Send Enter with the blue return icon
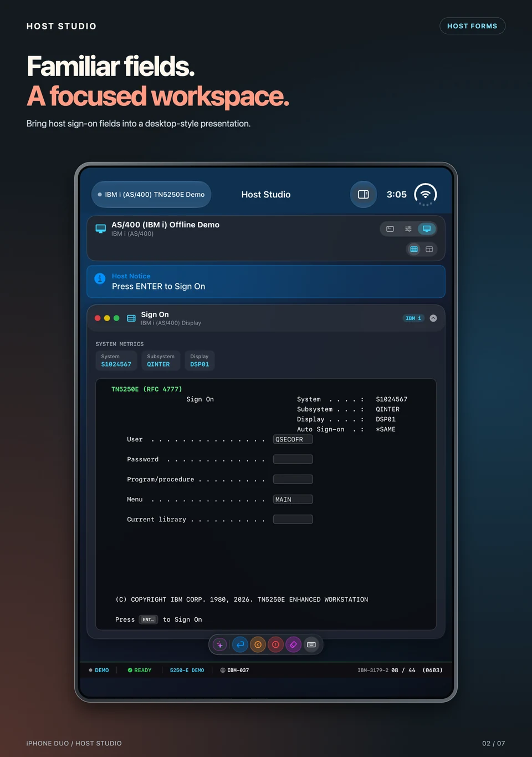Screen dimensions: 532x757 (240, 644)
